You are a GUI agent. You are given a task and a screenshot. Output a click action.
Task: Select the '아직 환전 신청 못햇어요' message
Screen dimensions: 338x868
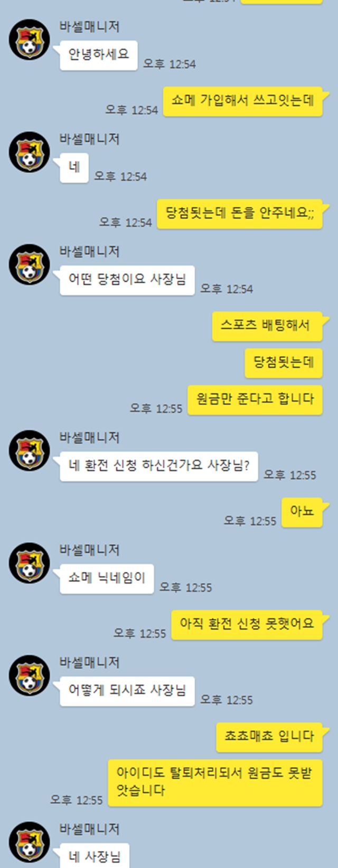pos(247,625)
